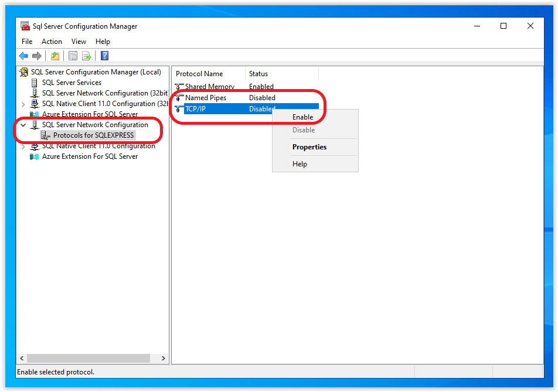Viewport: 558px width, 392px height.
Task: Choose Help from the context menu
Action: tap(315, 164)
